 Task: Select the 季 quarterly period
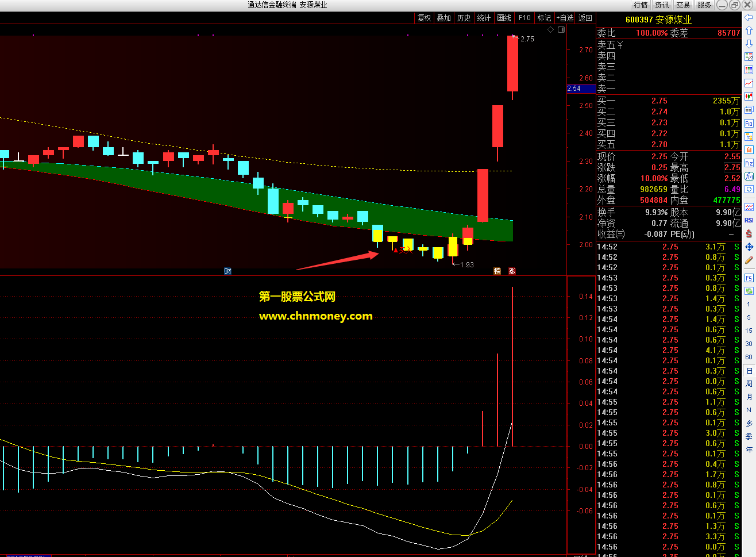tap(749, 436)
